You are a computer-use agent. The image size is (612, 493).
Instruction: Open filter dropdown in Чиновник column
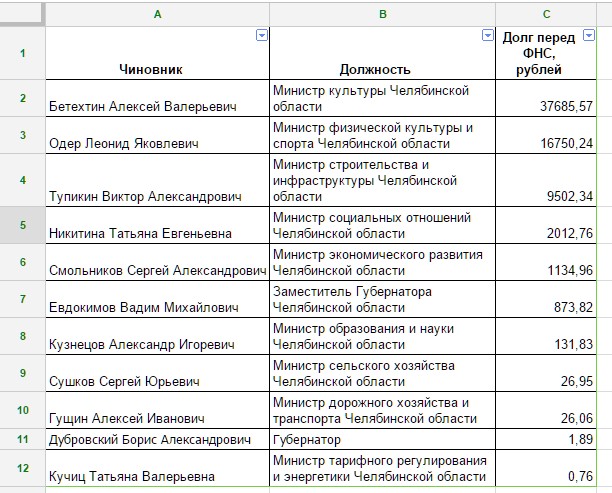[x=262, y=35]
